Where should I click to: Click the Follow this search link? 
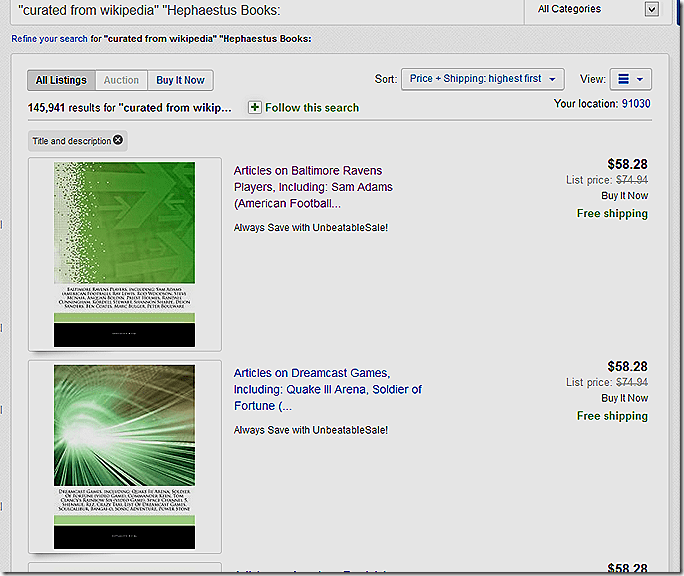(x=312, y=108)
